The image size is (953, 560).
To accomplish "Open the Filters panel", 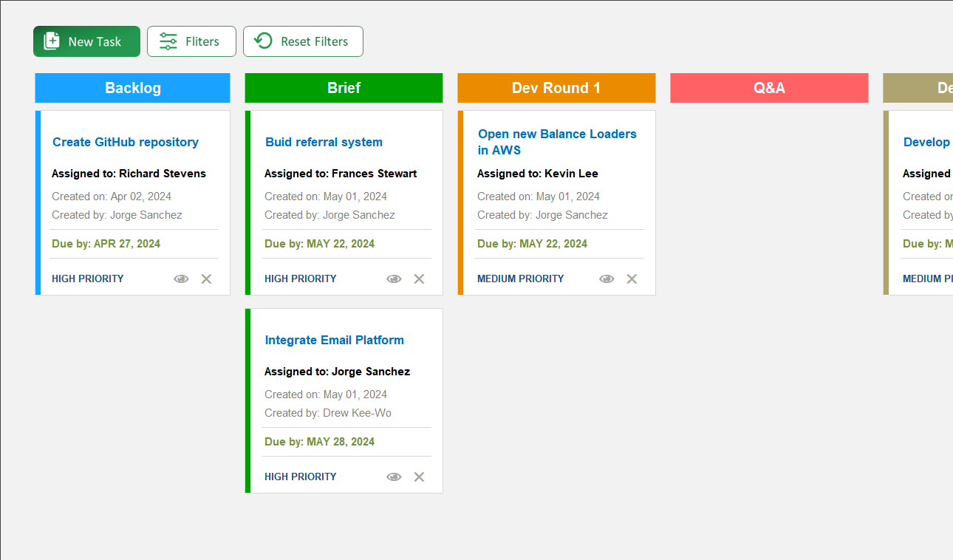I will [191, 41].
